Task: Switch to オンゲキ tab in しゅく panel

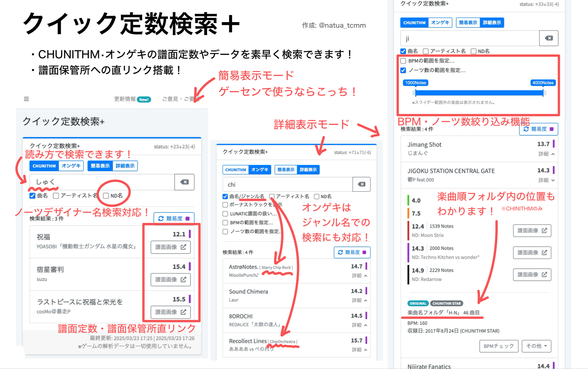Action: (71, 166)
